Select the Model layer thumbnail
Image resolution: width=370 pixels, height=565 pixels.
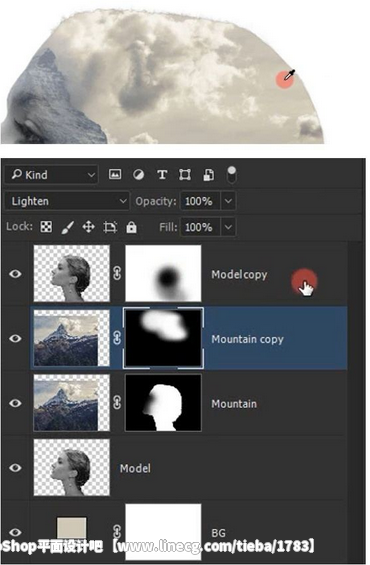(x=72, y=467)
